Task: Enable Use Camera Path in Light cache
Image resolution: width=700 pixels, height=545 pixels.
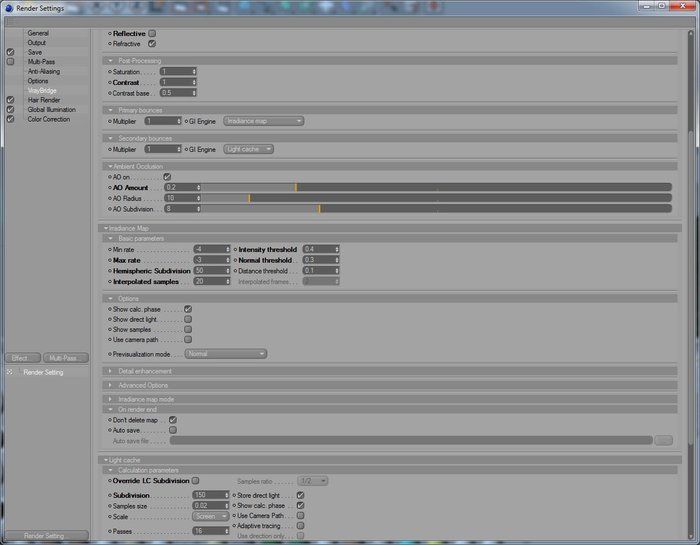Action: tap(300, 516)
